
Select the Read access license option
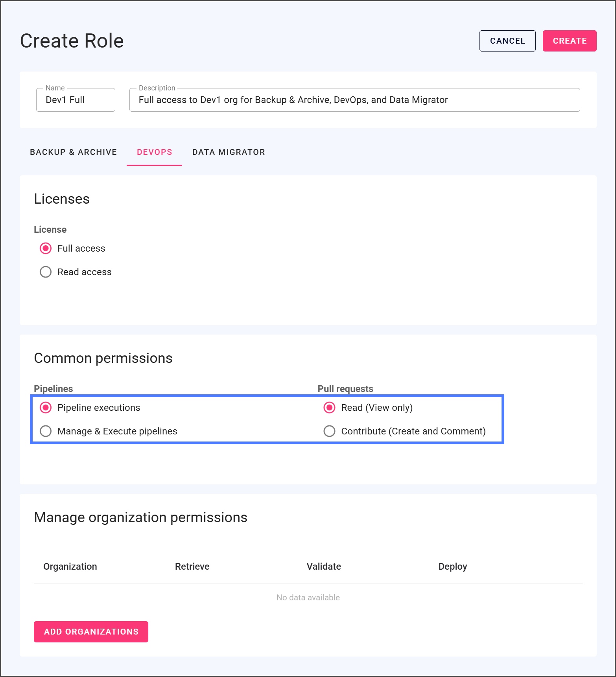[46, 272]
